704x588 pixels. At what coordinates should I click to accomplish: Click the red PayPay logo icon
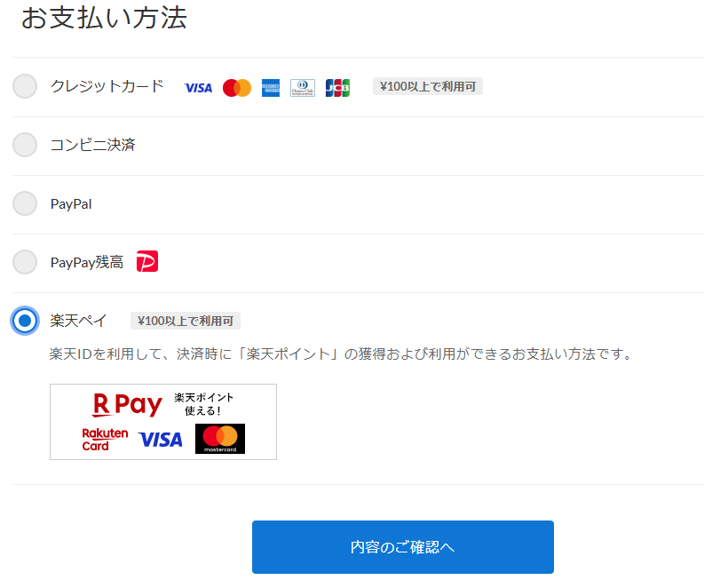pyautogui.click(x=147, y=261)
